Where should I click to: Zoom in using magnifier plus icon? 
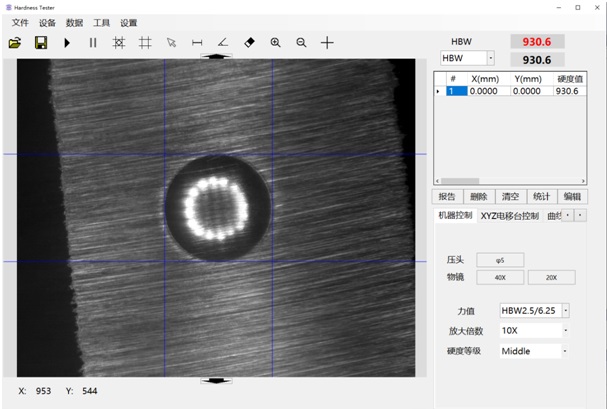coord(275,43)
